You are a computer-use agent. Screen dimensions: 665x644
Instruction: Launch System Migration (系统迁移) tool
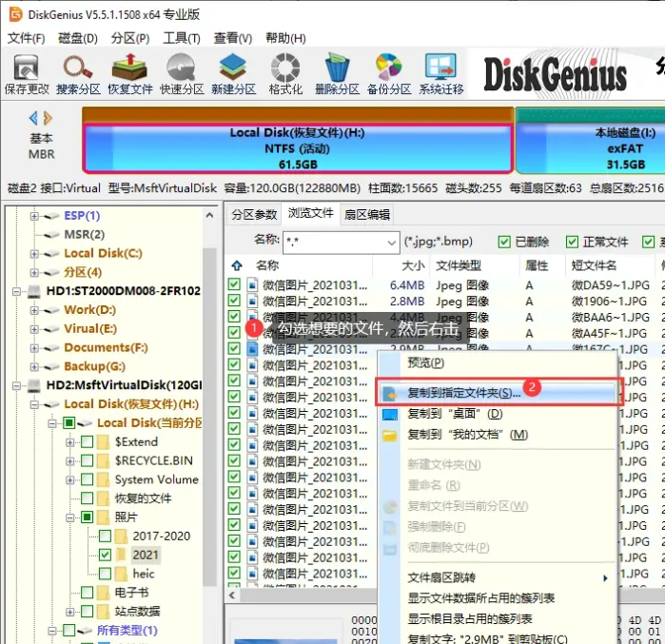click(x=441, y=74)
